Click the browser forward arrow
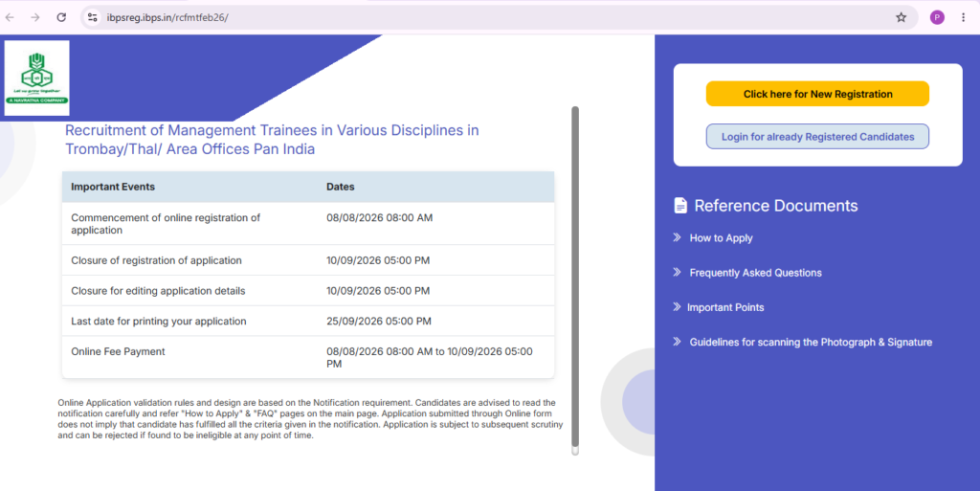This screenshot has height=491, width=980. coord(35,17)
